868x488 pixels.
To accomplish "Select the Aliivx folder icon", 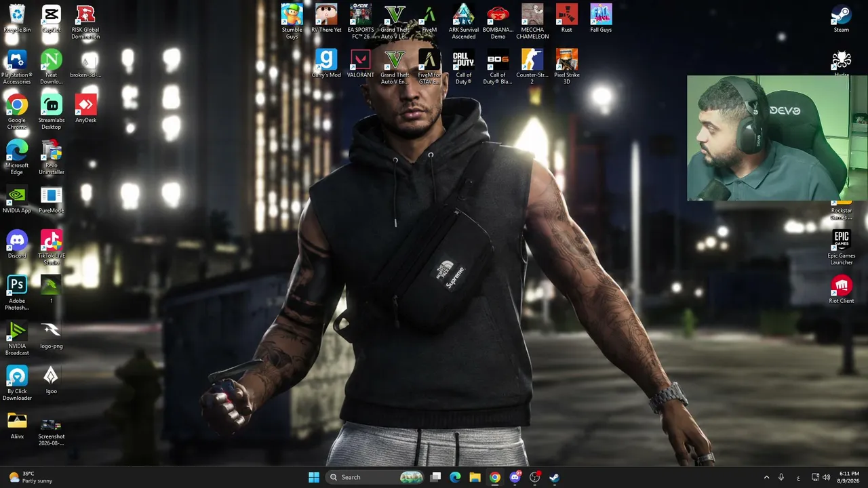I will 17,426.
